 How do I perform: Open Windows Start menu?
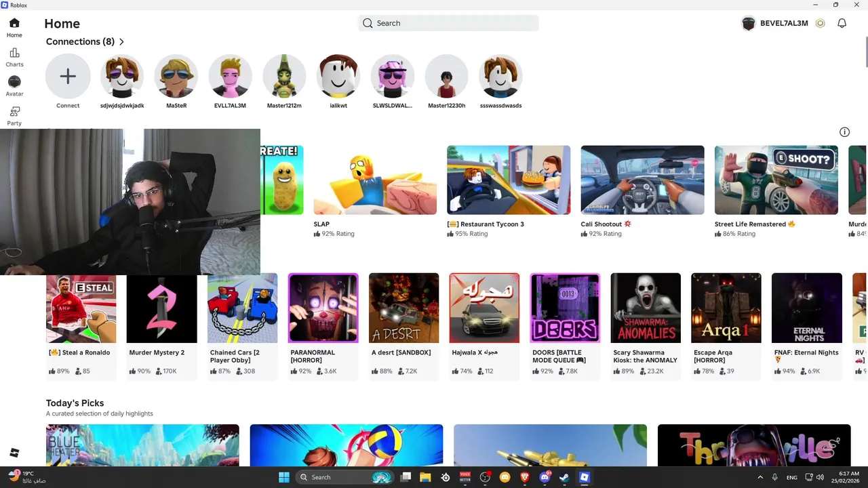284,477
